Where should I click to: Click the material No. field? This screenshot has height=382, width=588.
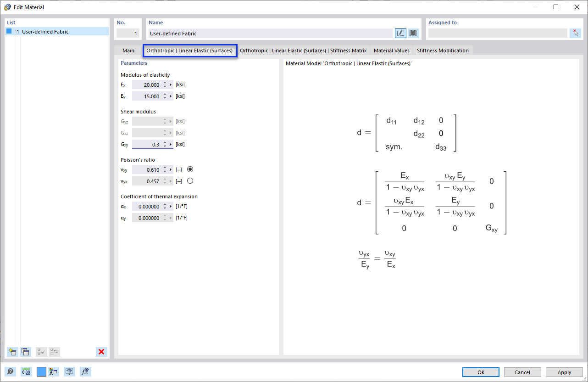tap(128, 33)
